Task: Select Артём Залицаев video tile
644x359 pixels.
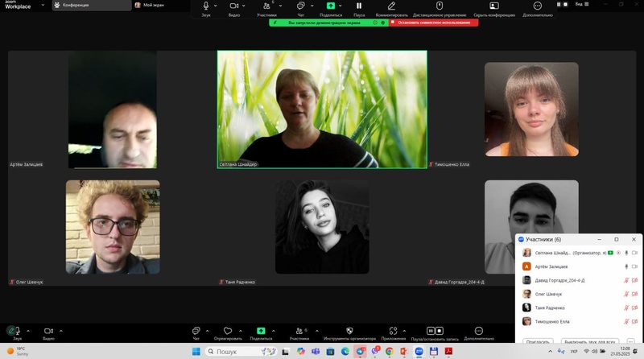Action: 112,109
